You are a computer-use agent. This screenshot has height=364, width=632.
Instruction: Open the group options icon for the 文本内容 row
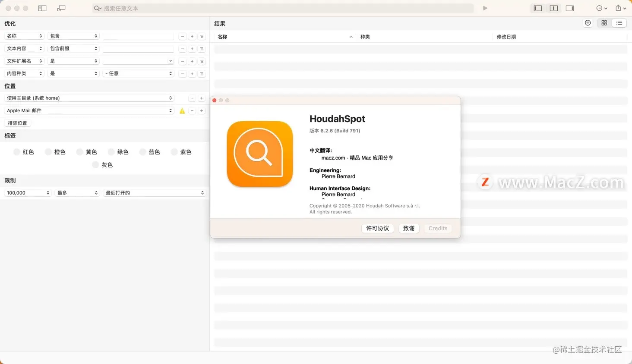click(202, 49)
